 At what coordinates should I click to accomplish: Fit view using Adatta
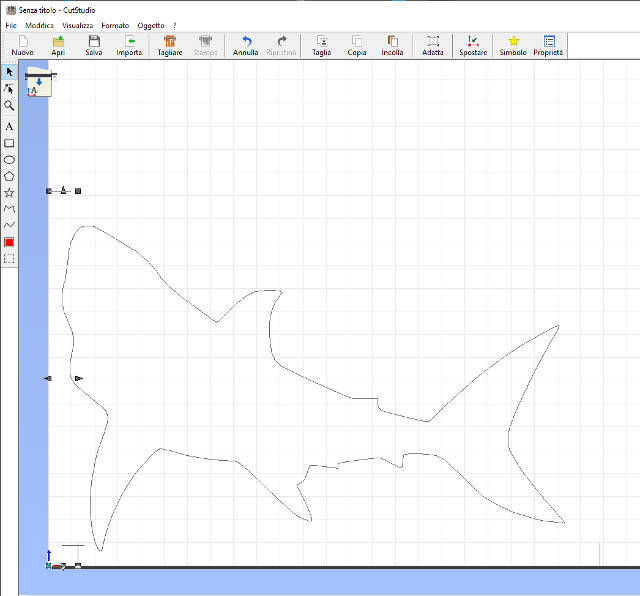click(x=433, y=45)
